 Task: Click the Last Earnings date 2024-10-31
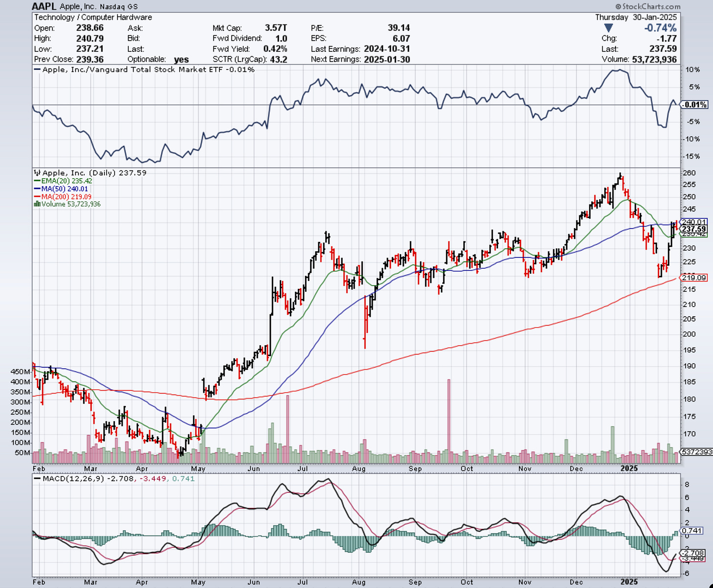387,49
